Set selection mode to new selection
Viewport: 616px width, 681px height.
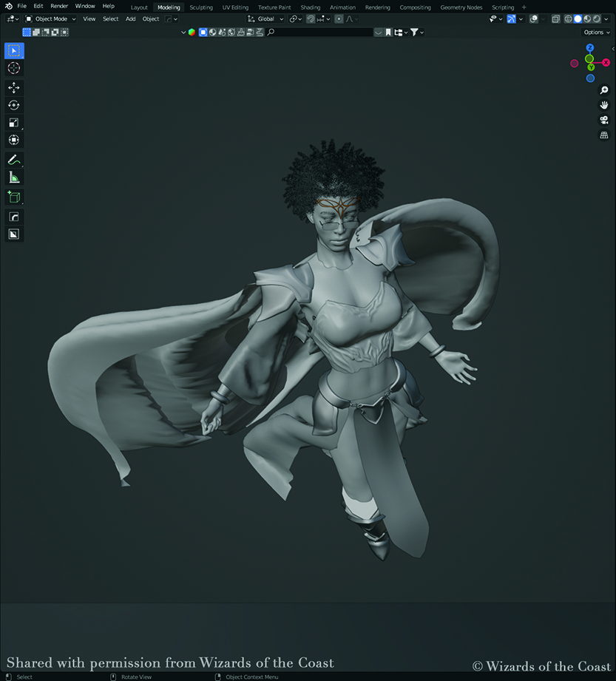tap(27, 32)
